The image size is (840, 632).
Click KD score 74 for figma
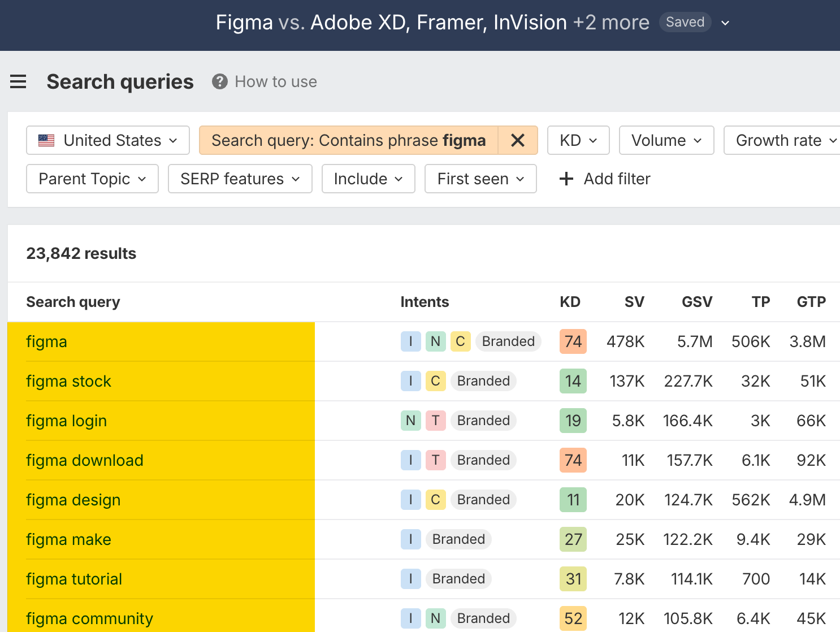click(x=573, y=341)
